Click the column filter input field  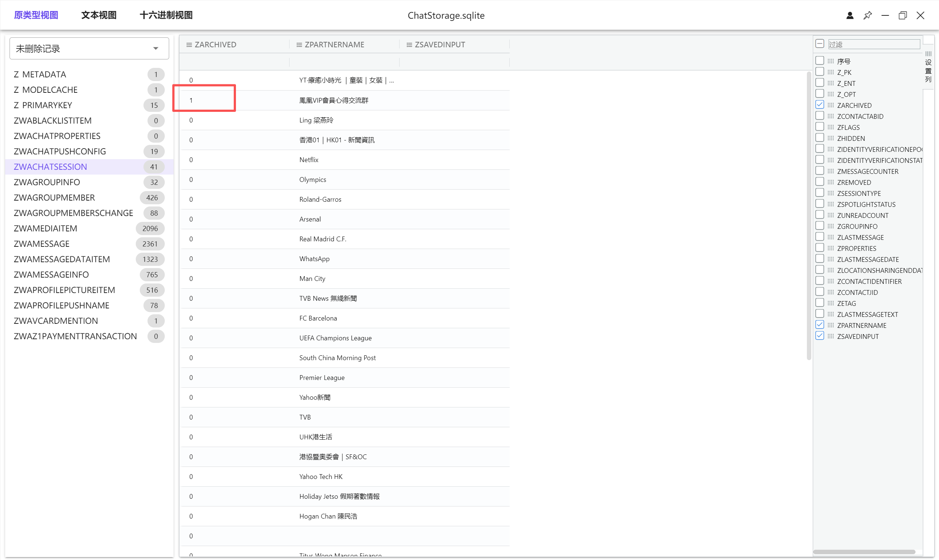click(873, 44)
